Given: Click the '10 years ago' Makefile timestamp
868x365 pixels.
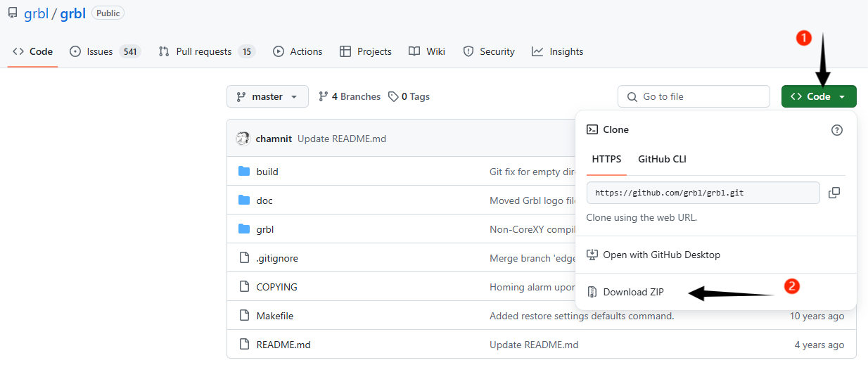Looking at the screenshot, I should pos(817,316).
